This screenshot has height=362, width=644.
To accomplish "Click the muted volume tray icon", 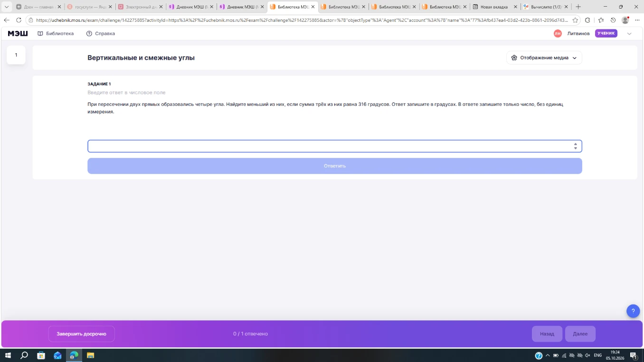I will 587,355.
